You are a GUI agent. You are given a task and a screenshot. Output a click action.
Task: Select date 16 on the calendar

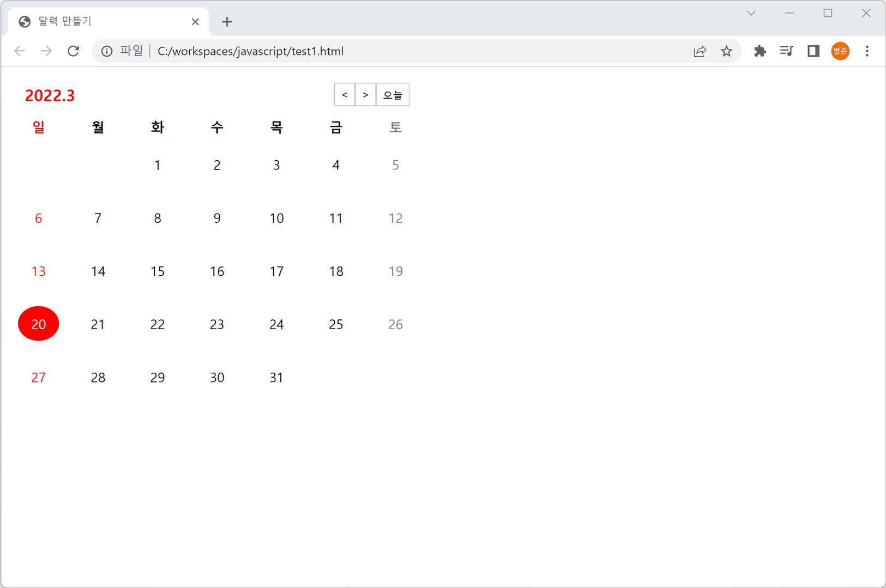(217, 271)
